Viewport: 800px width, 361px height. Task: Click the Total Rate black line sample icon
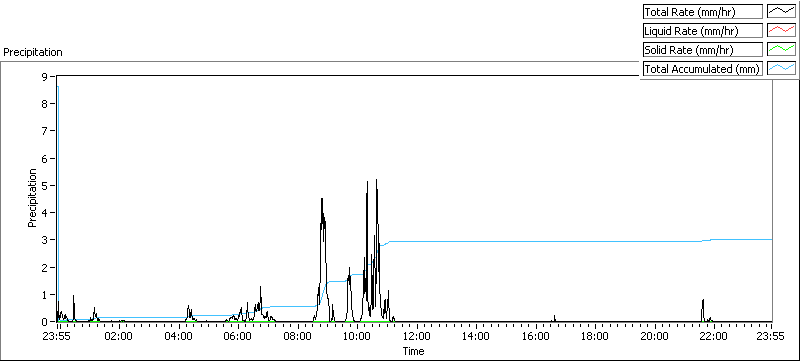(x=781, y=11)
